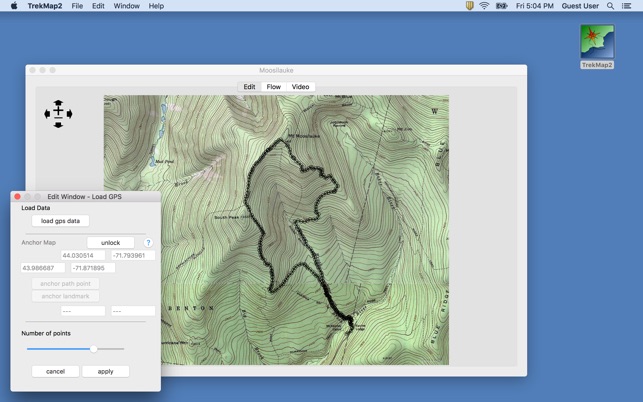Click the pan down arrow on map control
Image resolution: width=643 pixels, height=402 pixels.
coord(58,125)
